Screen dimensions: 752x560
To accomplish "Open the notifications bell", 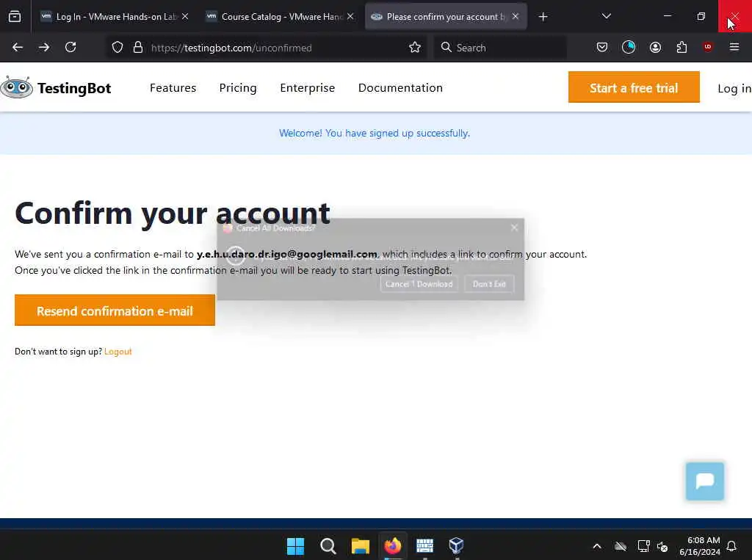I will coord(732,546).
